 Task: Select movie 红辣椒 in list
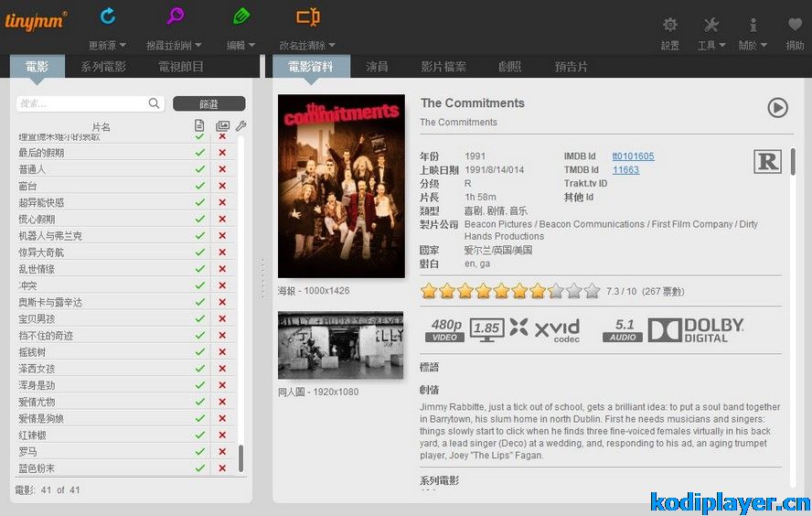pyautogui.click(x=32, y=435)
